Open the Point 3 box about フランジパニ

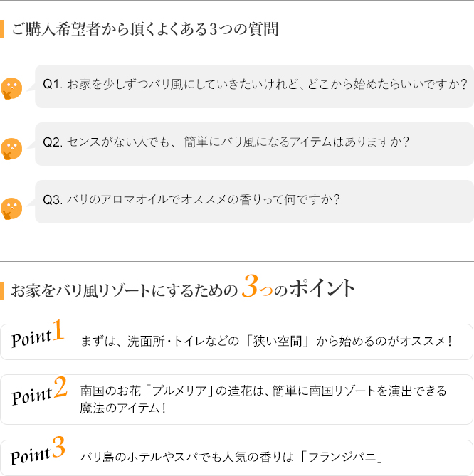[x=236, y=458]
